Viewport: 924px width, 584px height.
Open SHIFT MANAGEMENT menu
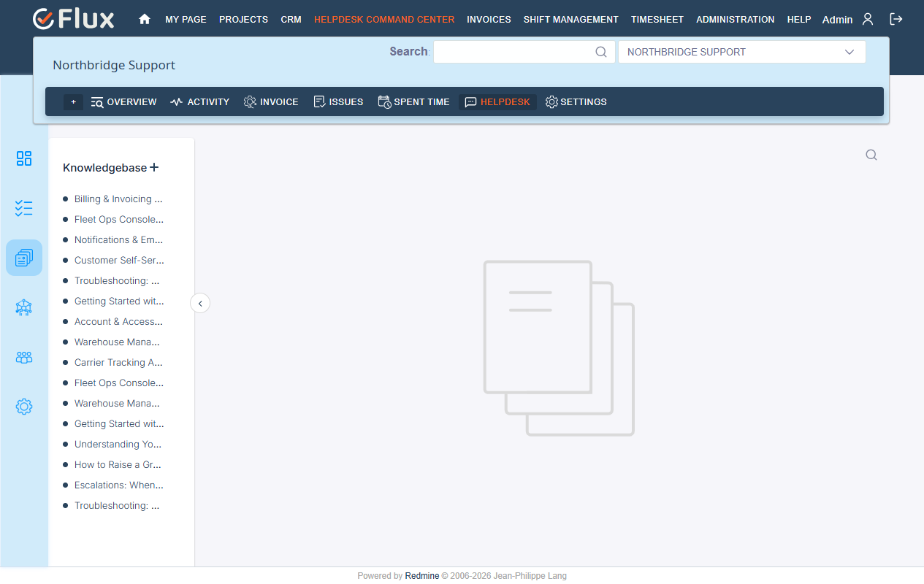point(571,20)
